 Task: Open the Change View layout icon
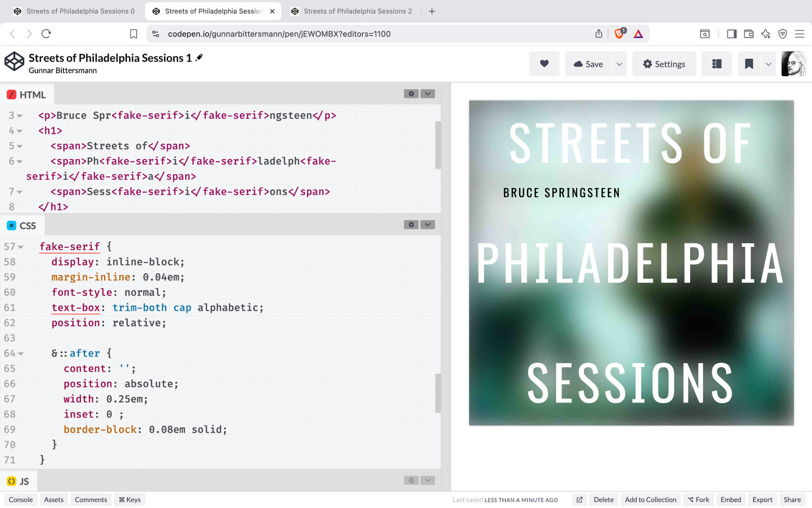point(717,64)
